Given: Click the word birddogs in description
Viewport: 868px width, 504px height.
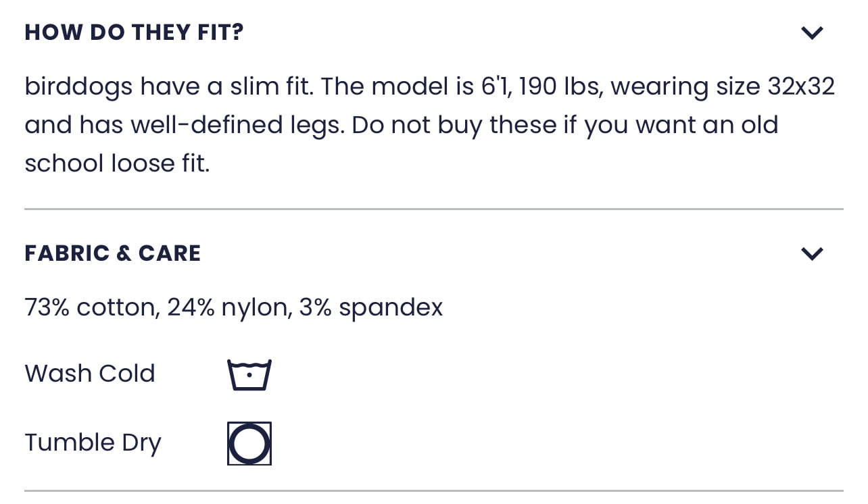Looking at the screenshot, I should 78,87.
